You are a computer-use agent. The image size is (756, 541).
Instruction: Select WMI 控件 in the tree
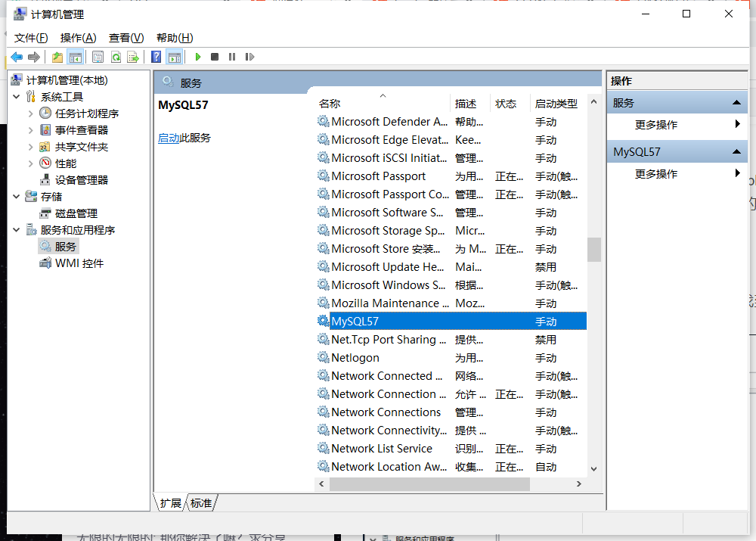coord(79,263)
